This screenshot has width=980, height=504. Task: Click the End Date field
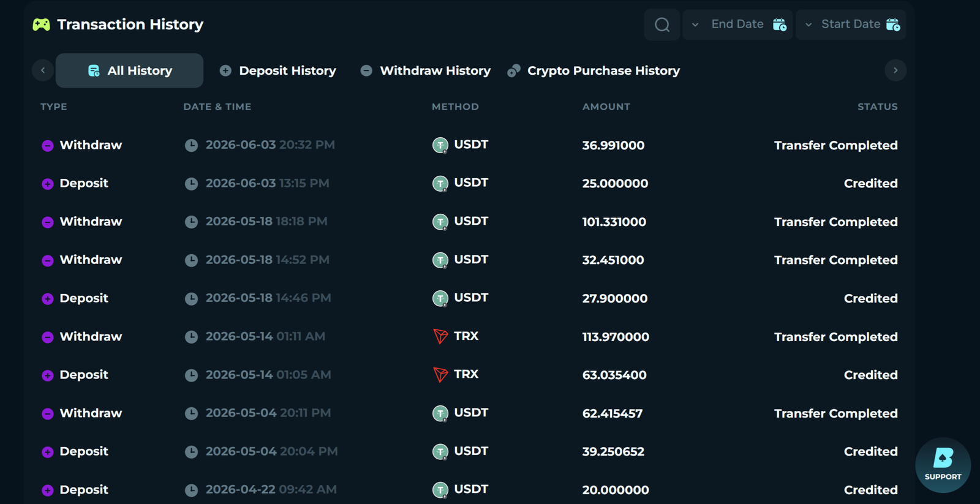tap(737, 24)
